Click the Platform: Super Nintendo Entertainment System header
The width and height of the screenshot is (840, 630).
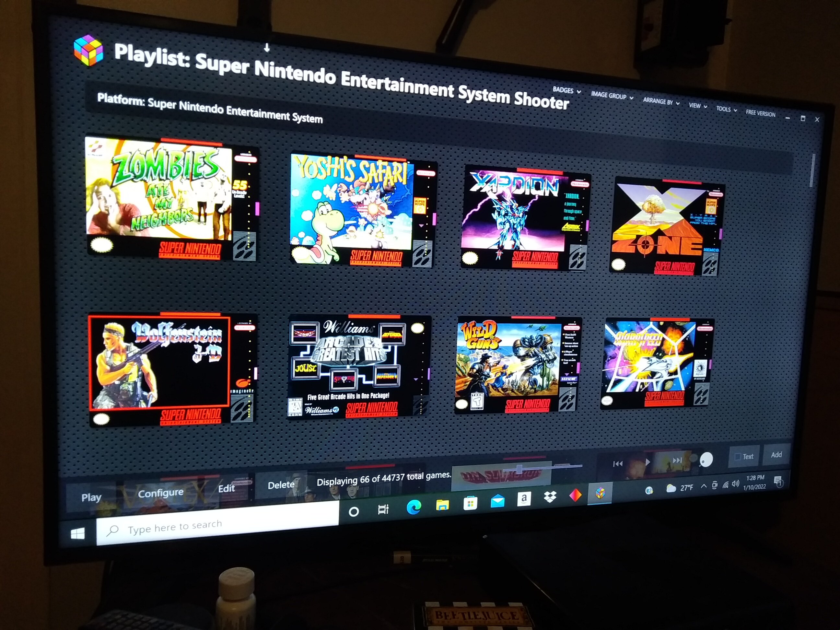[x=210, y=109]
